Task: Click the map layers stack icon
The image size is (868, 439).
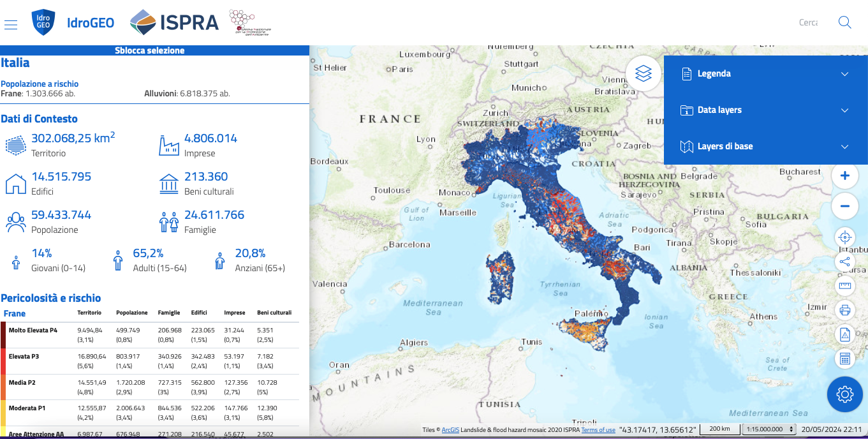Action: [x=644, y=74]
